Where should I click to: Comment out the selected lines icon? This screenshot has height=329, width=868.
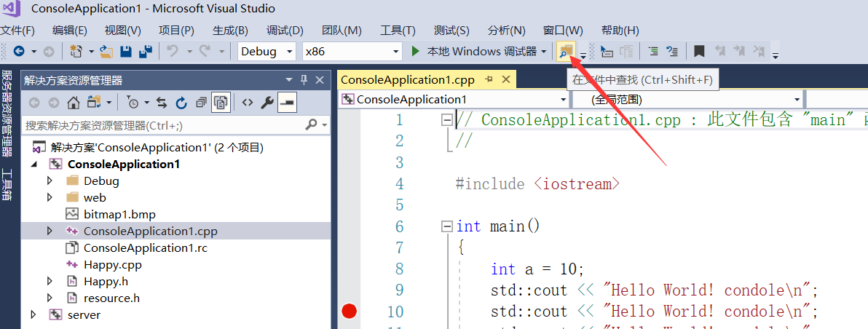(x=654, y=52)
